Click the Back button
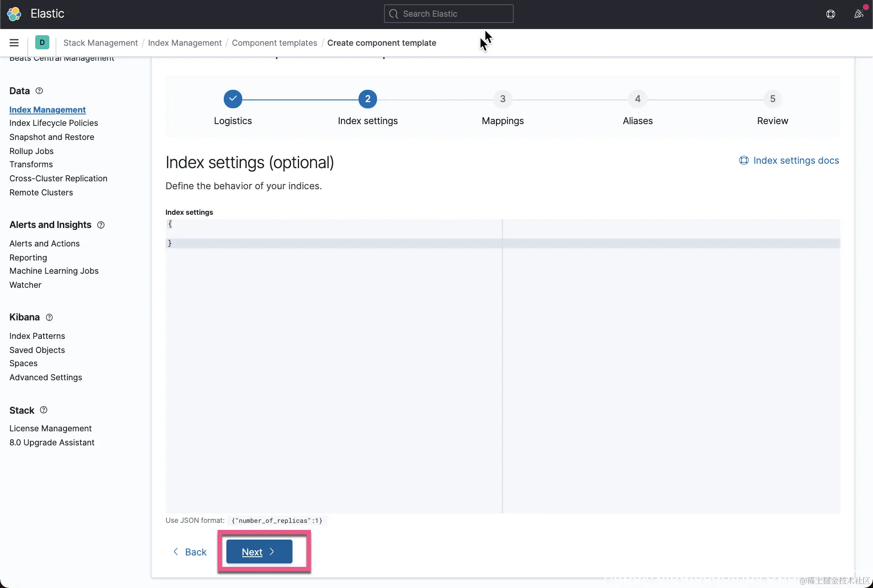The width and height of the screenshot is (873, 588). coord(190,552)
